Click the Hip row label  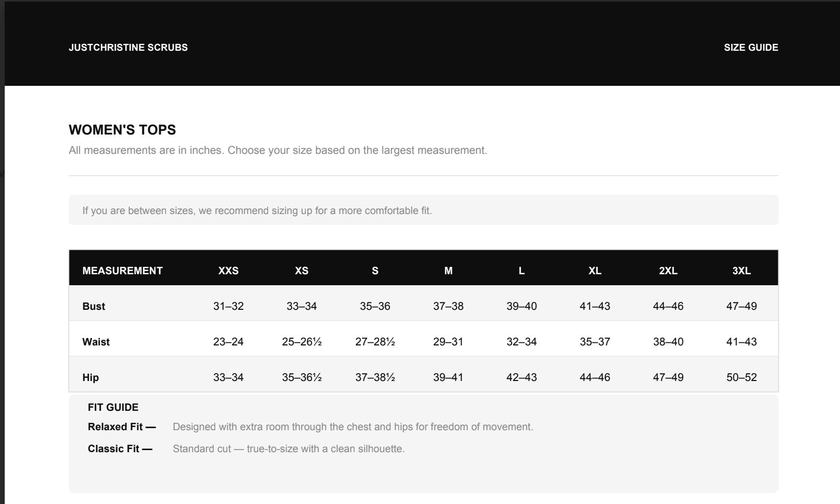point(91,377)
